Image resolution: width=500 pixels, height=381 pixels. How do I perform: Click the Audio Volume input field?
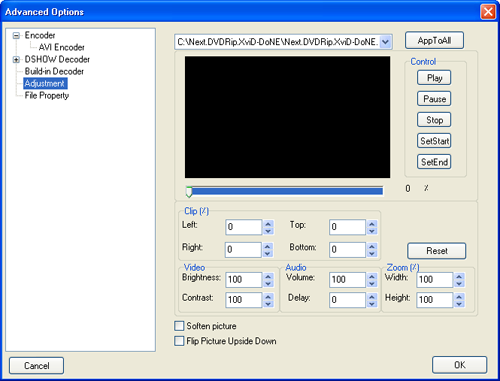[347, 280]
